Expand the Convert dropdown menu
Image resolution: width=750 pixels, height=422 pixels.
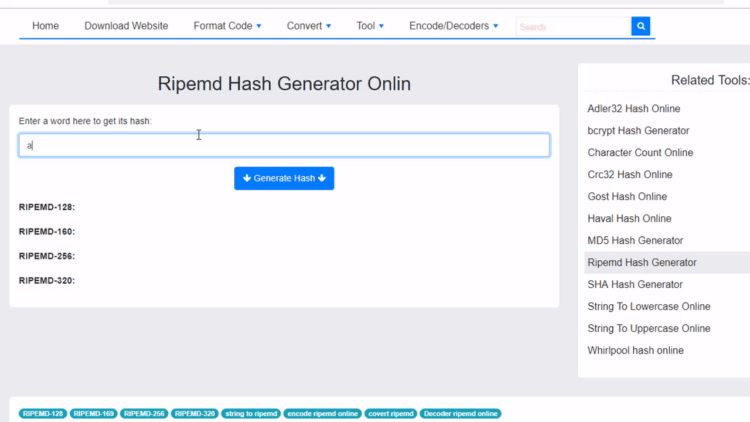click(x=310, y=26)
